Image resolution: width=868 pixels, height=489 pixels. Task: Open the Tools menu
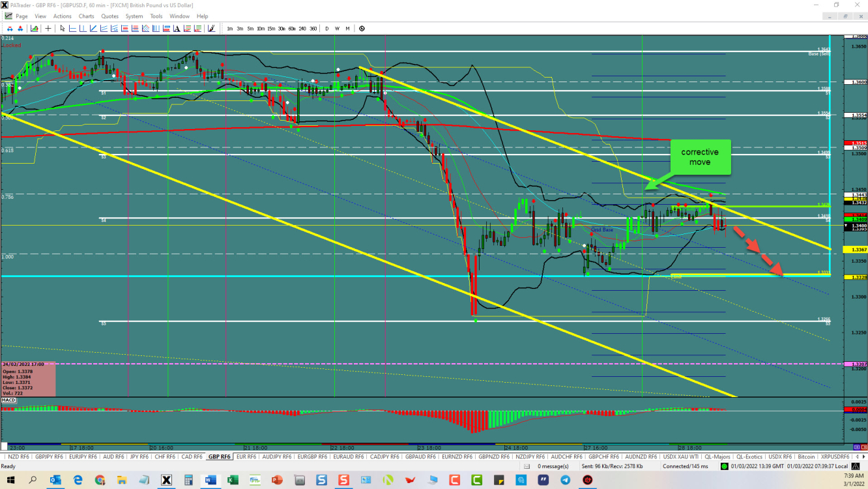[156, 16]
